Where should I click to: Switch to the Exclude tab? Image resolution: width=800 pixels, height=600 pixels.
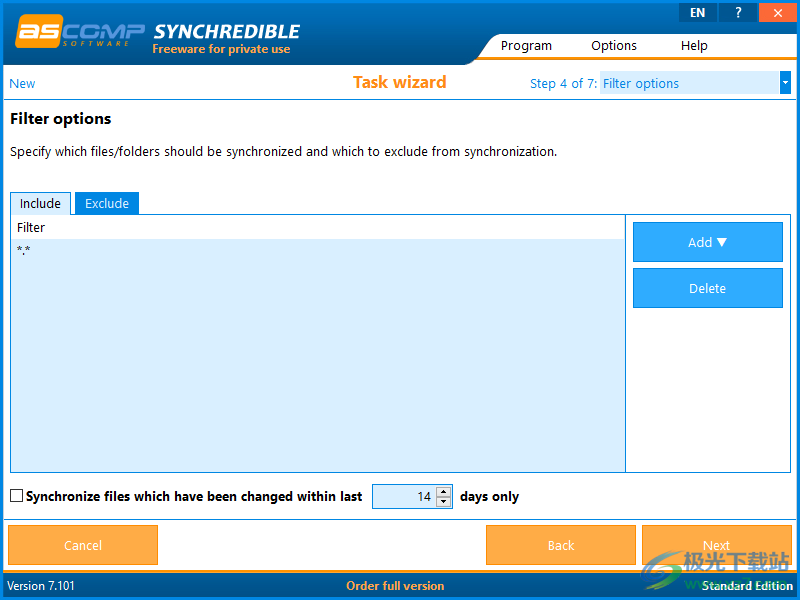click(x=106, y=203)
